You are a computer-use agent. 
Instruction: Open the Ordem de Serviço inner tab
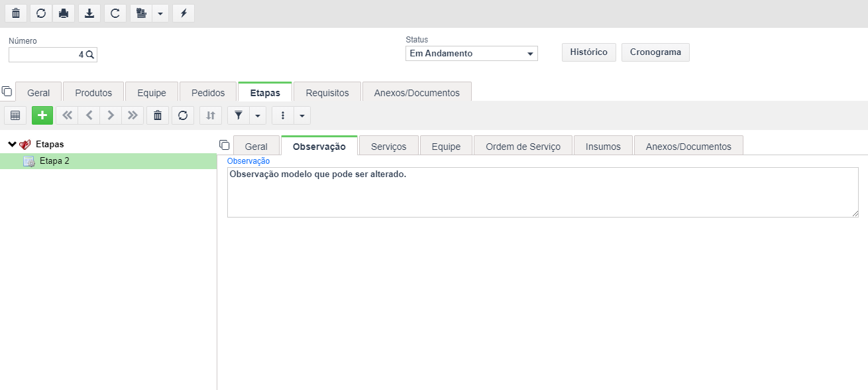coord(523,147)
